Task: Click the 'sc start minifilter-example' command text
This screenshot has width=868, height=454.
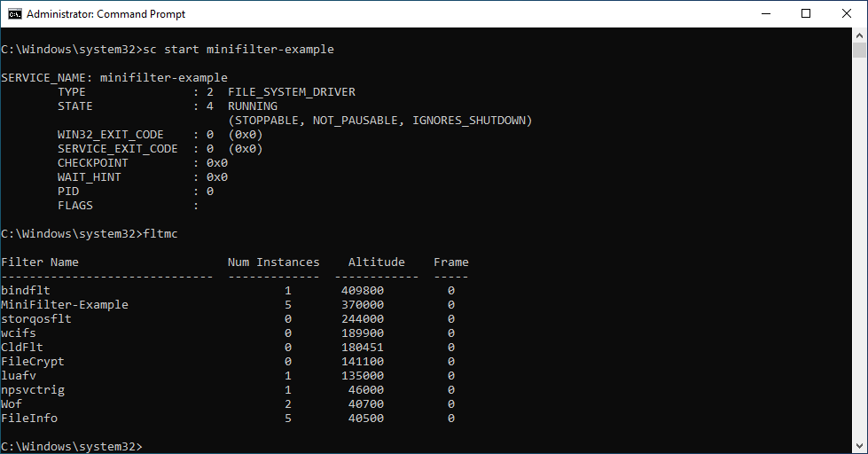Action: click(x=239, y=50)
